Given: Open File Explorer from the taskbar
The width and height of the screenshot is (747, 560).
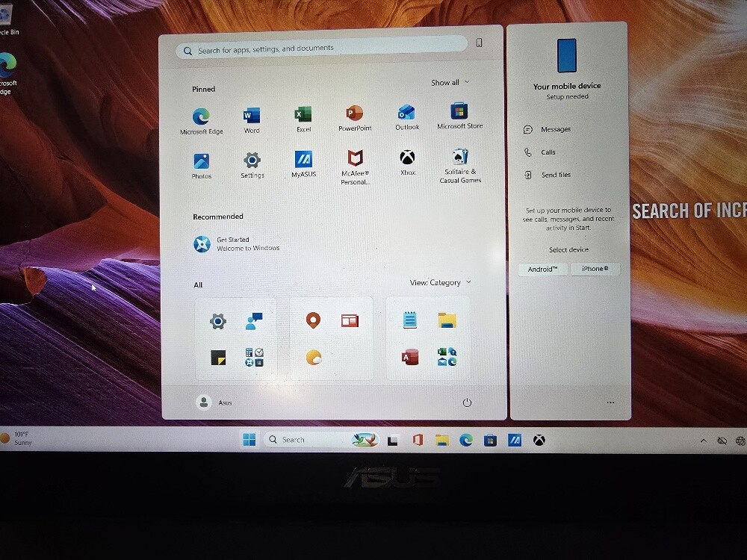Looking at the screenshot, I should [442, 441].
